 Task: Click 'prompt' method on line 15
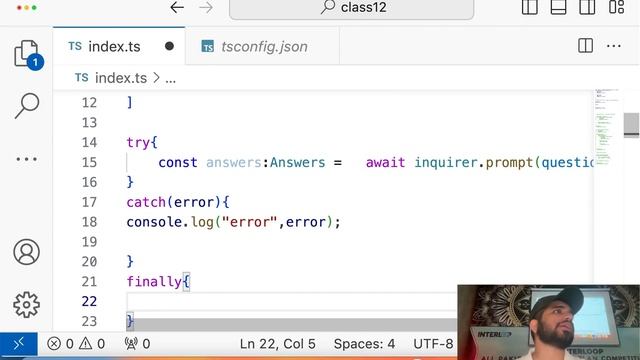coord(509,163)
